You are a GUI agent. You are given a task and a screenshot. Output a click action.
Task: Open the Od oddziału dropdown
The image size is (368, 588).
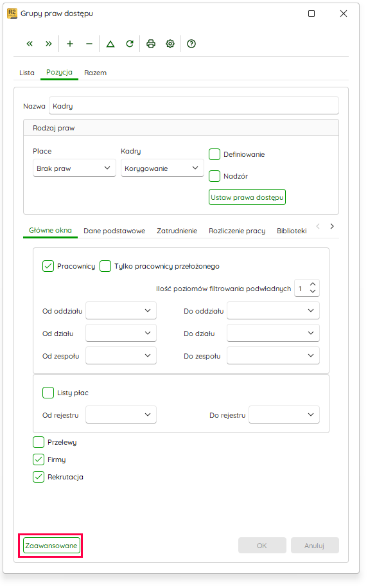coord(121,310)
